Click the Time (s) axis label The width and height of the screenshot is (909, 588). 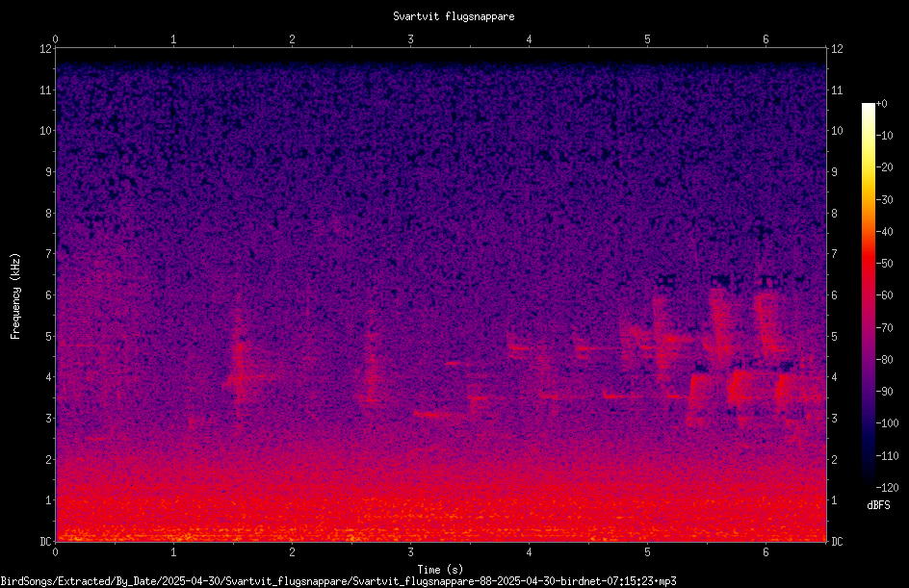click(x=440, y=570)
